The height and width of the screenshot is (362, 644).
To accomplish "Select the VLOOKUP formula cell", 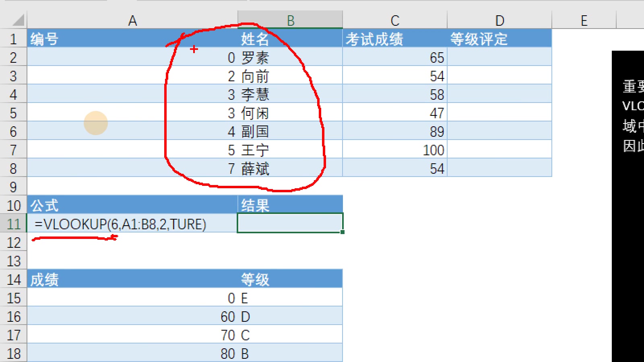I will [132, 224].
